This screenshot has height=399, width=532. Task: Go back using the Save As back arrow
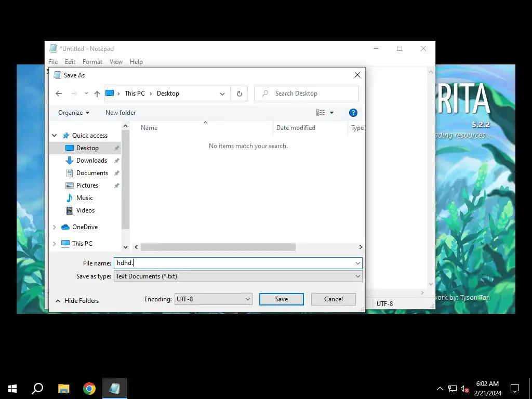(x=59, y=94)
